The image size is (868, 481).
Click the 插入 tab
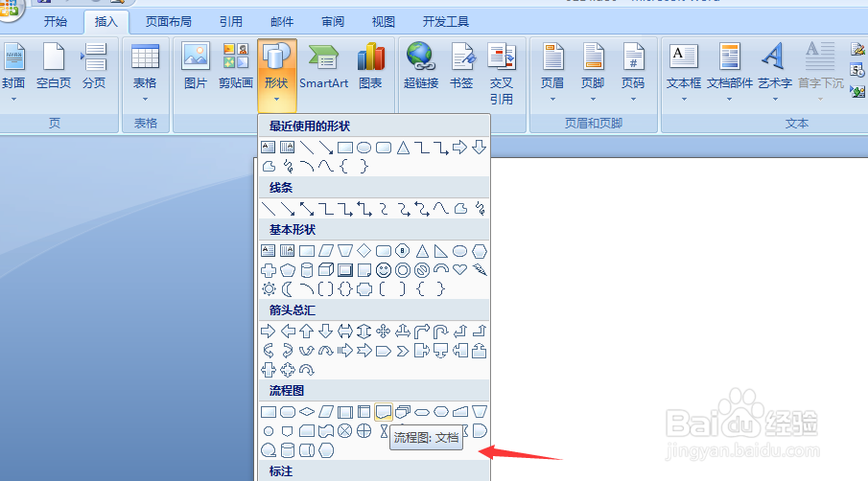tap(106, 22)
